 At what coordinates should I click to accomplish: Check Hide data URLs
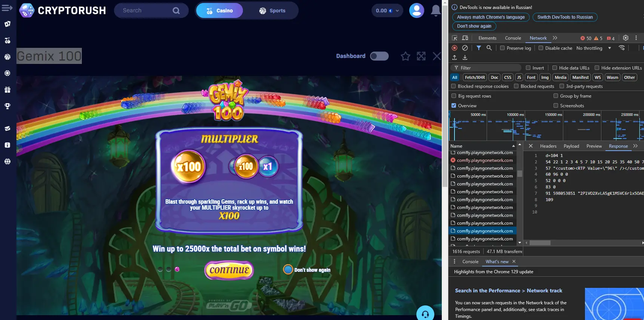[x=555, y=68]
